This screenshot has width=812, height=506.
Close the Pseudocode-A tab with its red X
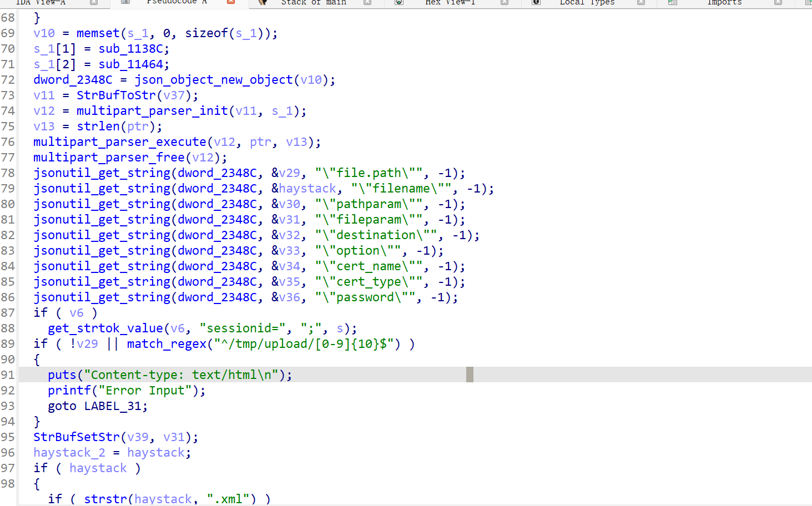[x=231, y=2]
